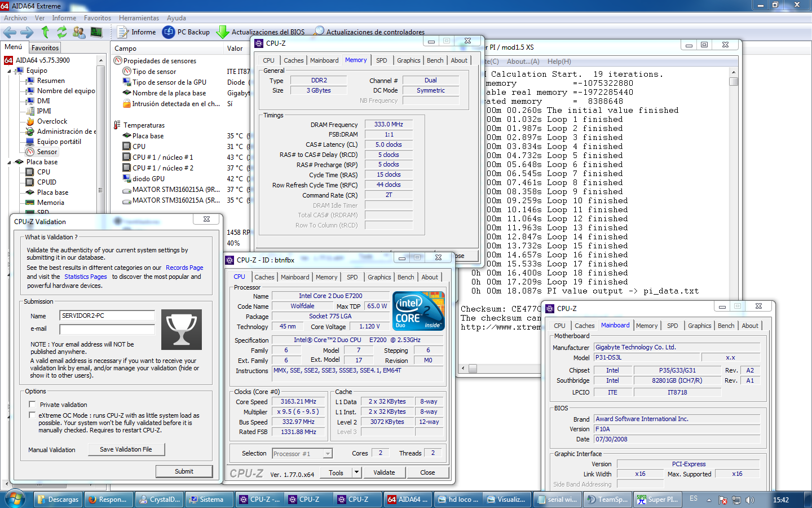Switch to the Favoritos tab
The height and width of the screenshot is (508, 812).
tap(45, 48)
